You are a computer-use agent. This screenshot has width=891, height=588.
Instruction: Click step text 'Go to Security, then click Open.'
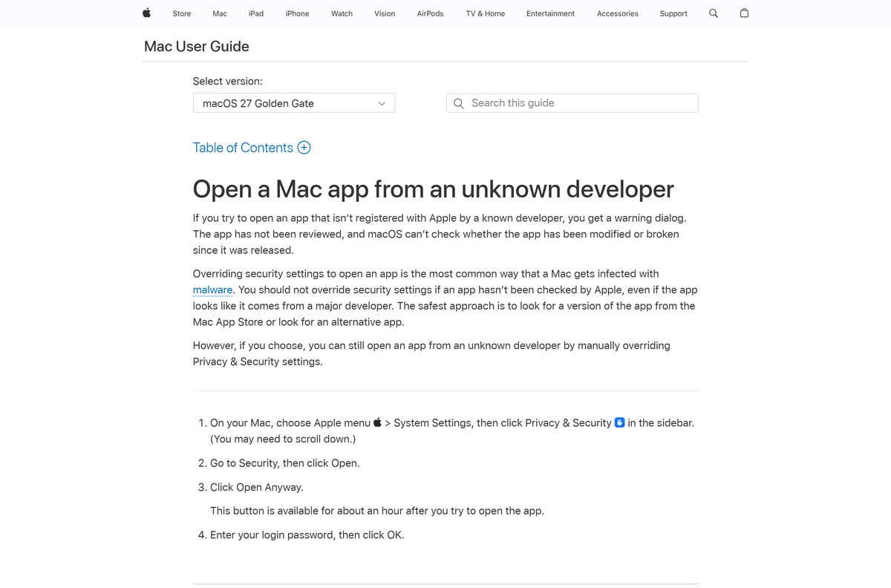pos(284,463)
